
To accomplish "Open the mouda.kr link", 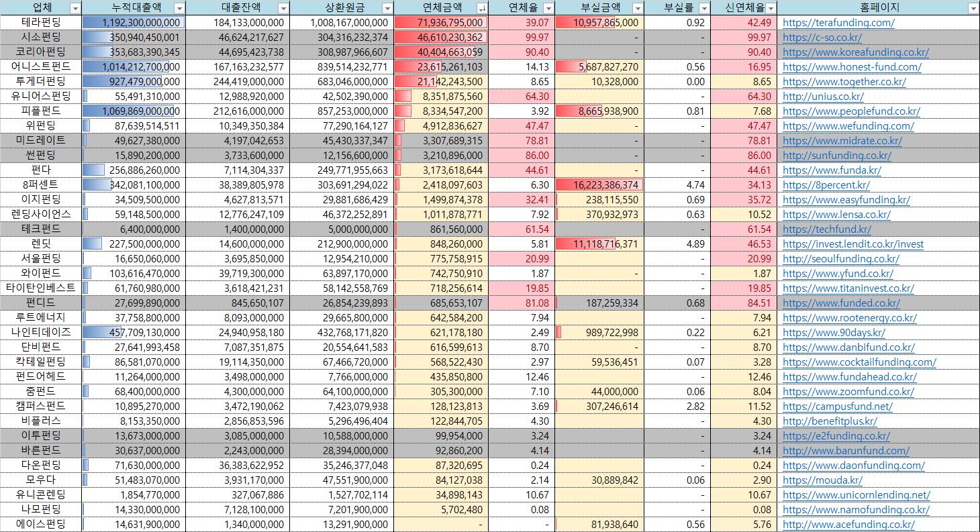I will tap(823, 480).
